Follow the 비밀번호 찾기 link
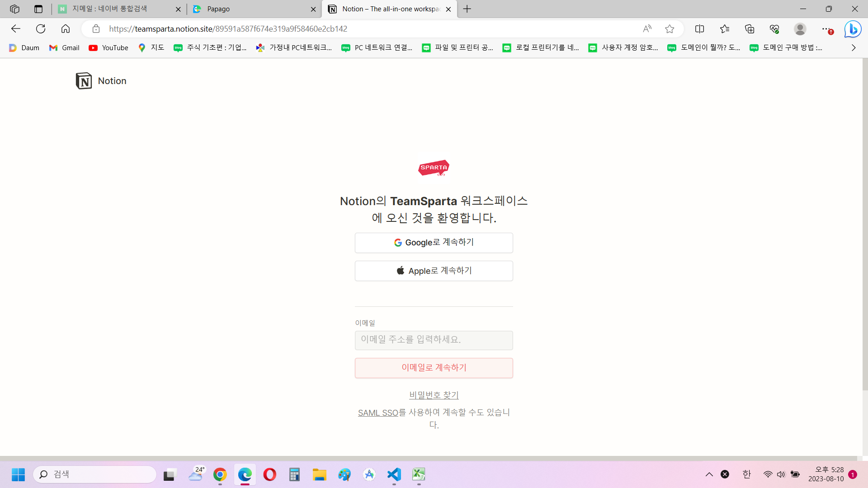The width and height of the screenshot is (868, 488). (434, 395)
